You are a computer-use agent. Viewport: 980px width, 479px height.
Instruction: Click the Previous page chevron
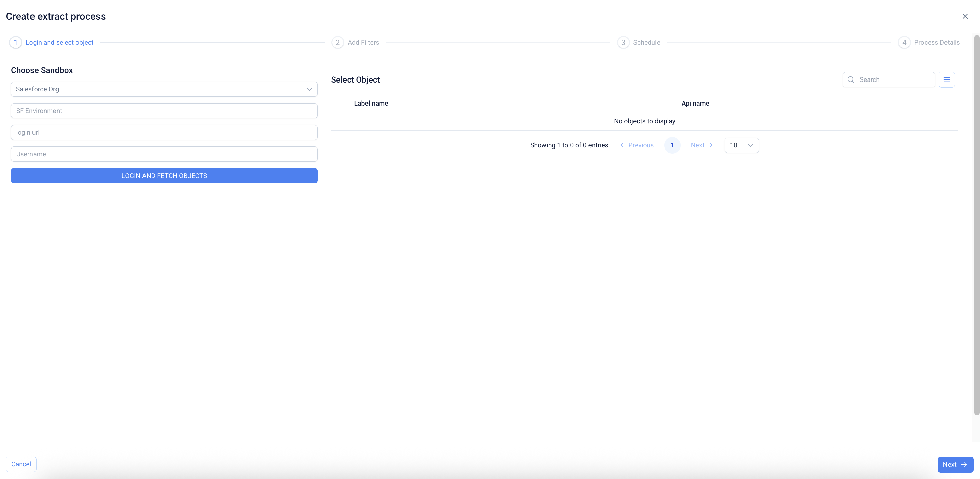point(622,145)
